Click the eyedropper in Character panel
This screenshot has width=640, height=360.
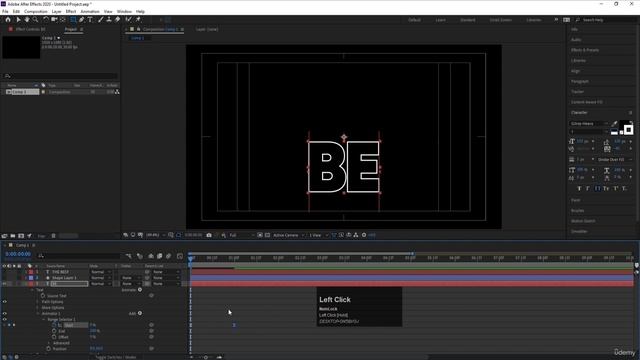click(x=614, y=124)
